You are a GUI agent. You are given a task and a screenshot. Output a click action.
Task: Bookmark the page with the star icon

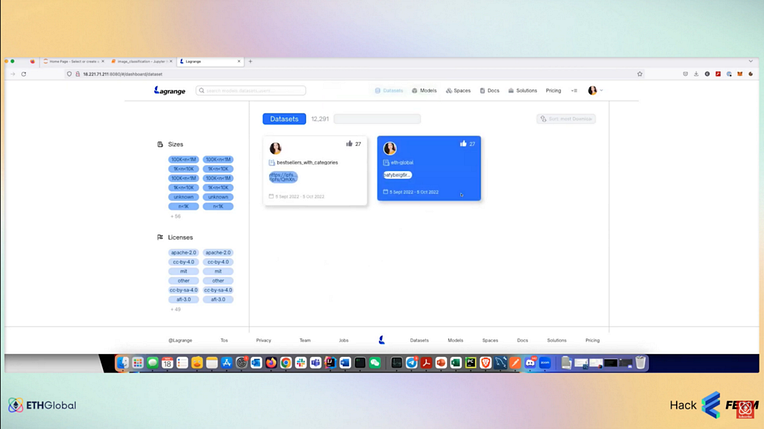(x=640, y=74)
